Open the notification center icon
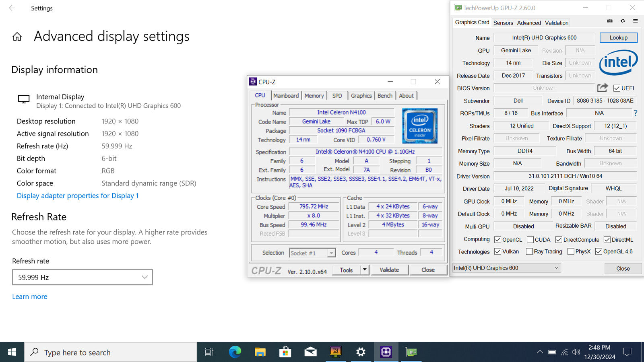 point(627,352)
